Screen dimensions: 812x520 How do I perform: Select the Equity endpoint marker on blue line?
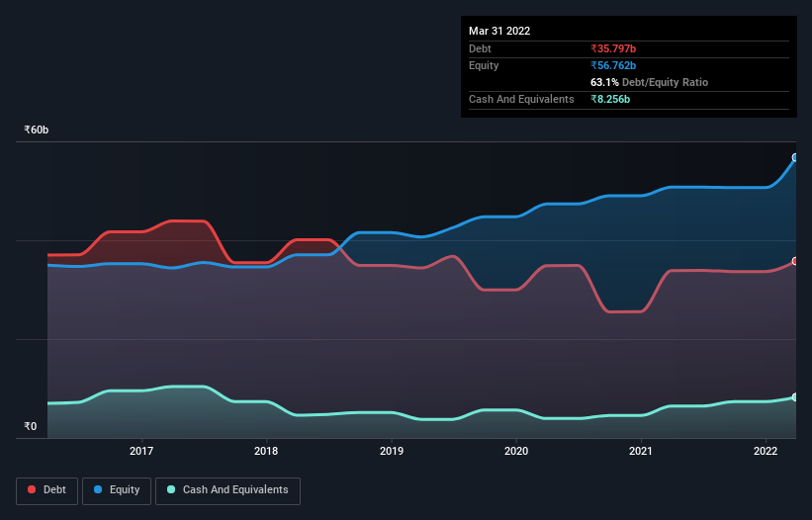[795, 157]
